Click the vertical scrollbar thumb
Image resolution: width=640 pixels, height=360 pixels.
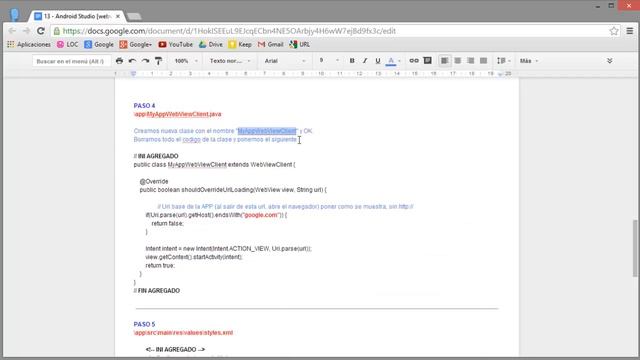[635, 248]
